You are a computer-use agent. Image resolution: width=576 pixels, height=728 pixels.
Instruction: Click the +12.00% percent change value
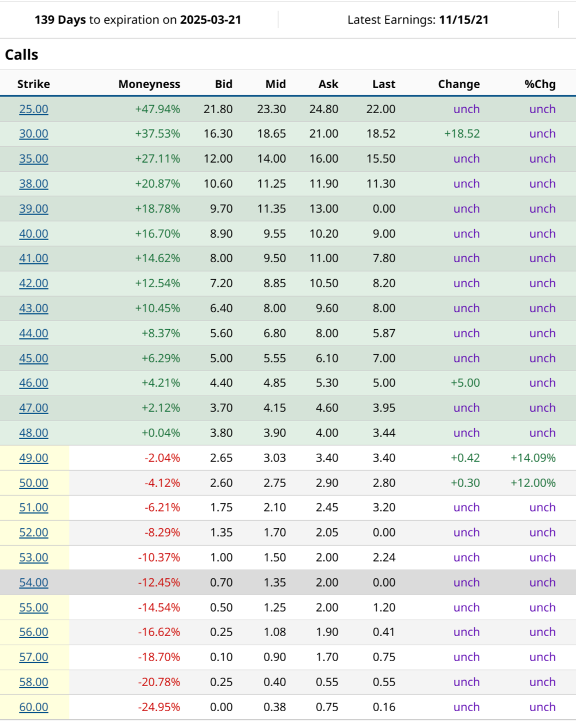click(x=533, y=483)
